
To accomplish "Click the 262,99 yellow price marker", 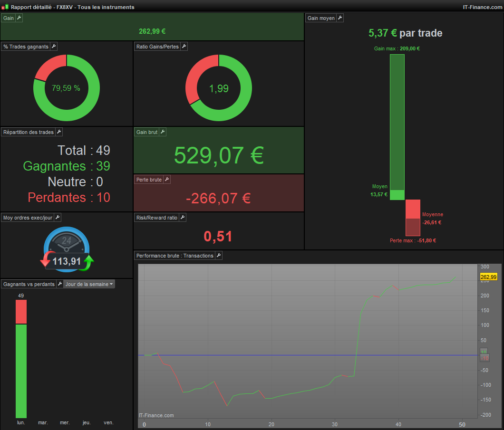I will click(x=489, y=277).
